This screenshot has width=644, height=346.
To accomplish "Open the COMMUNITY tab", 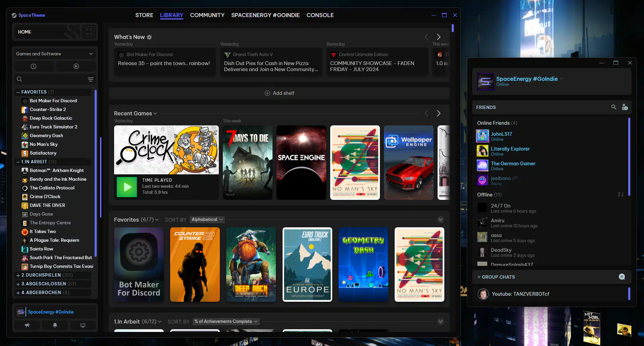I will coord(207,15).
